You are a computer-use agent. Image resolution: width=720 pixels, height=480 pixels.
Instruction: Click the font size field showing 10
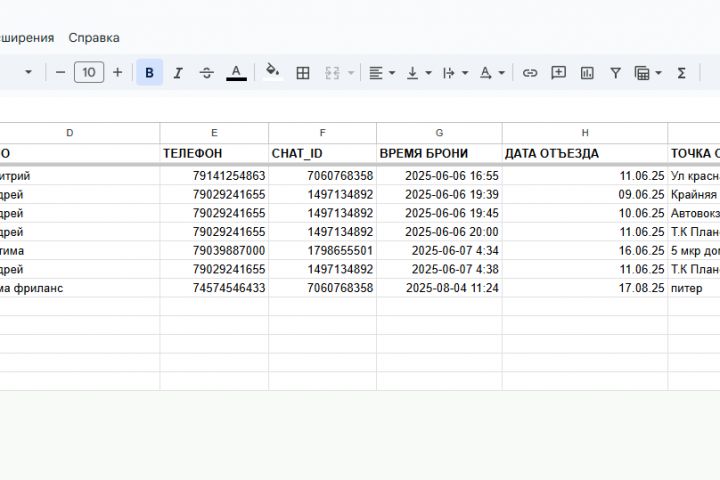[89, 72]
